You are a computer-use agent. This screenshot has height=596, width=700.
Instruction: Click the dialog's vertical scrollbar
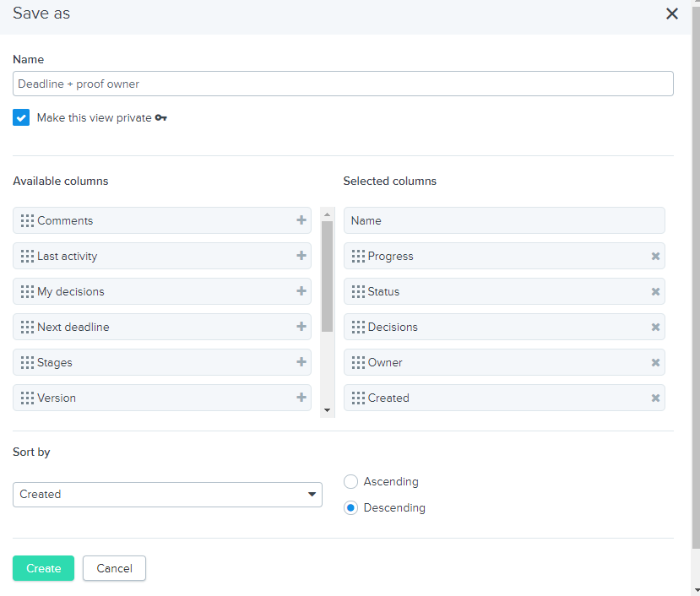click(x=696, y=277)
